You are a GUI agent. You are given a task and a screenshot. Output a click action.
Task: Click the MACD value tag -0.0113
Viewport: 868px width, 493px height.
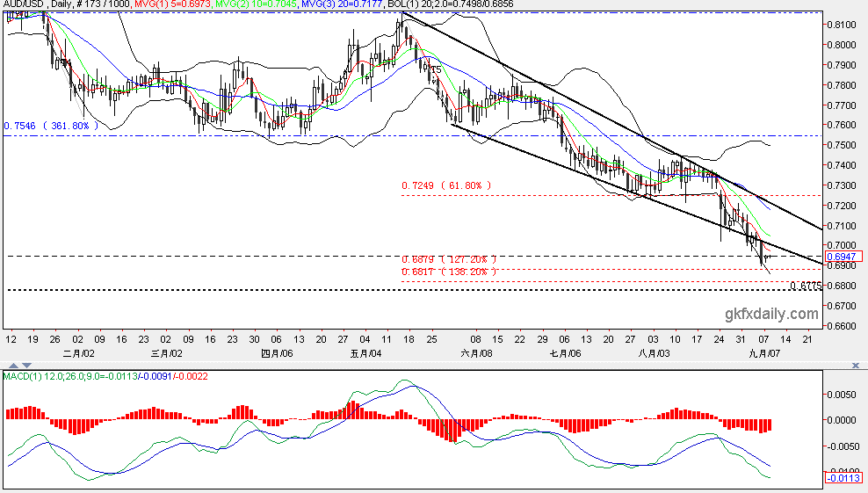(843, 477)
